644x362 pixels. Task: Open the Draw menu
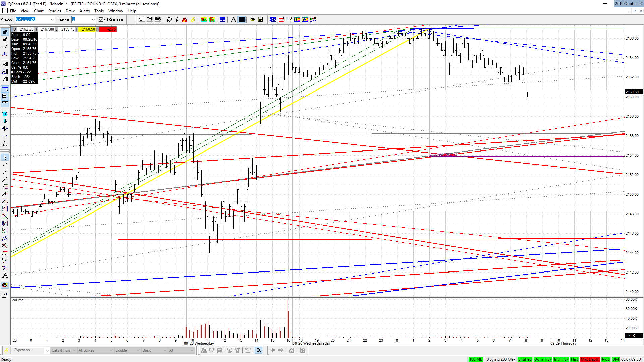(x=70, y=11)
